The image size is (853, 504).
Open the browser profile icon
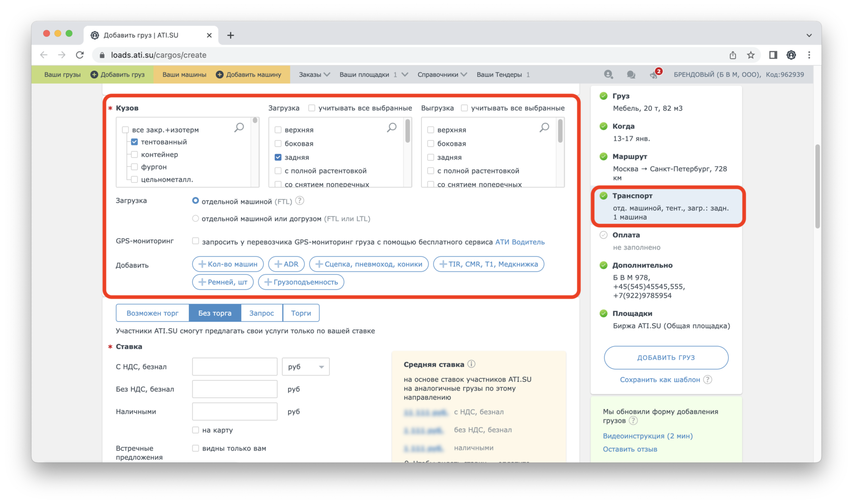791,55
